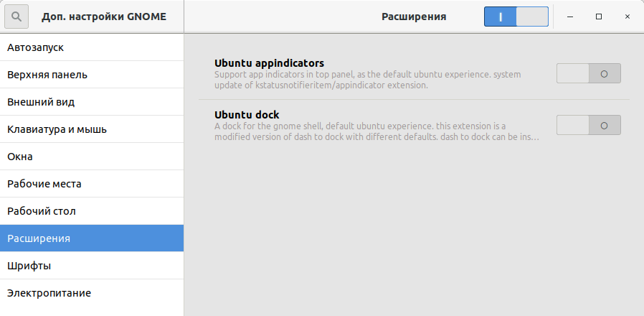Open the Окна settings page
The width and height of the screenshot is (644, 316).
(92, 157)
